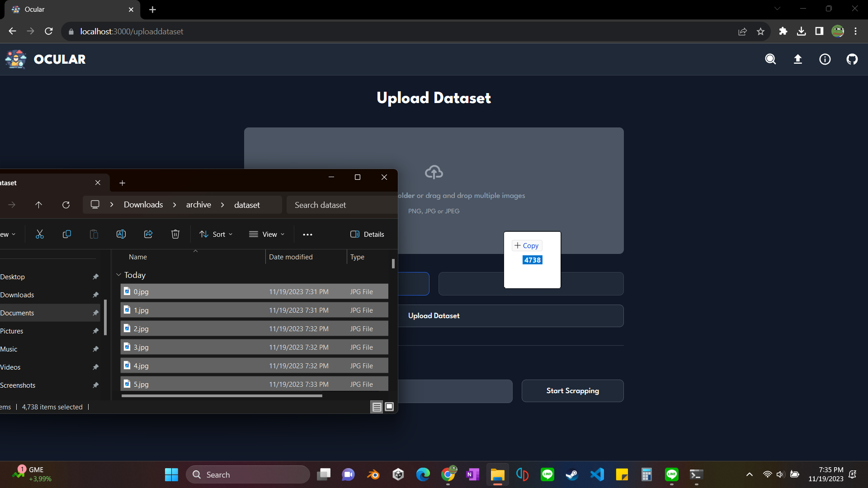Click the search icon in Ocular header
This screenshot has width=868, height=488.
[770, 59]
